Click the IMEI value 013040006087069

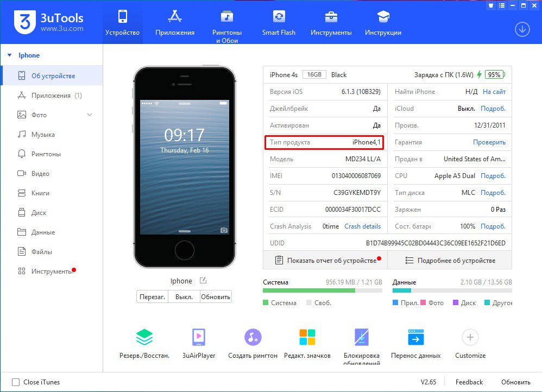[x=356, y=175]
